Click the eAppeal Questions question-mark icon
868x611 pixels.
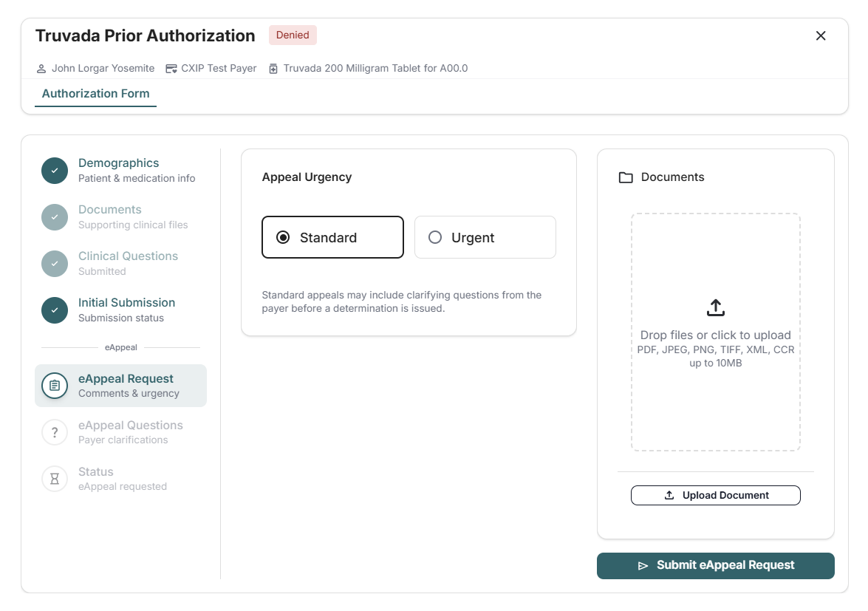[x=55, y=432]
